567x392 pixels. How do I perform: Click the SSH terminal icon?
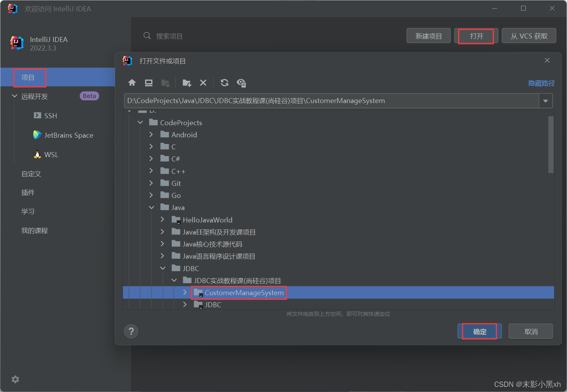37,115
